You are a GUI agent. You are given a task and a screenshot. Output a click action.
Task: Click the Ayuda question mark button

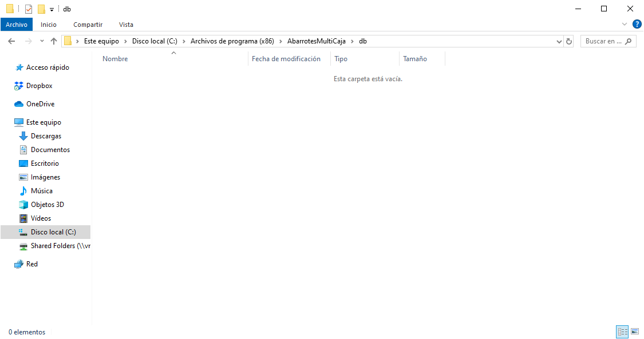coord(637,24)
